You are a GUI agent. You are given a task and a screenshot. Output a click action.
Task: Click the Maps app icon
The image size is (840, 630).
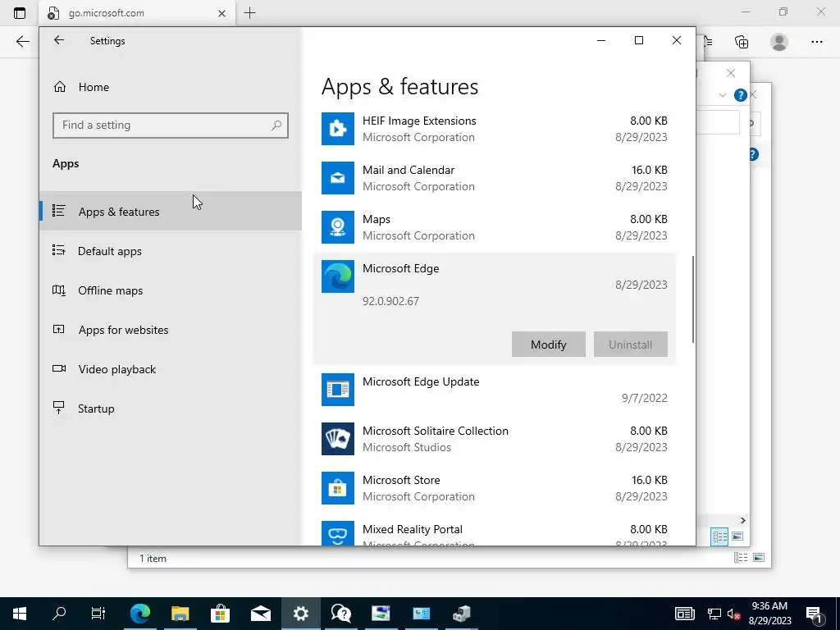337,227
